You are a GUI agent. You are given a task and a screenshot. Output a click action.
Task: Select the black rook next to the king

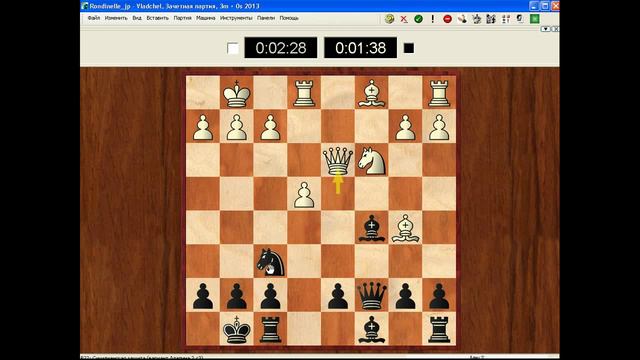coord(270,329)
